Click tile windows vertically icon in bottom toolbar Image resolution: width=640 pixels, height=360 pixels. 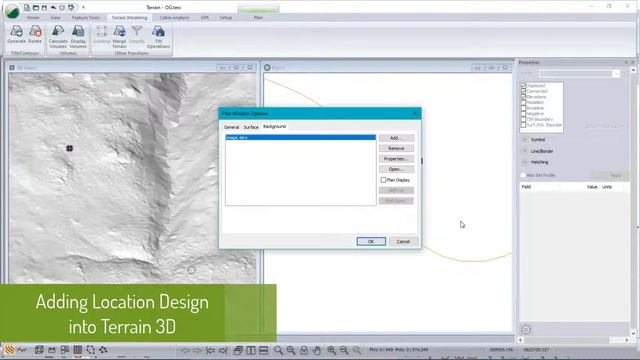tap(251, 350)
